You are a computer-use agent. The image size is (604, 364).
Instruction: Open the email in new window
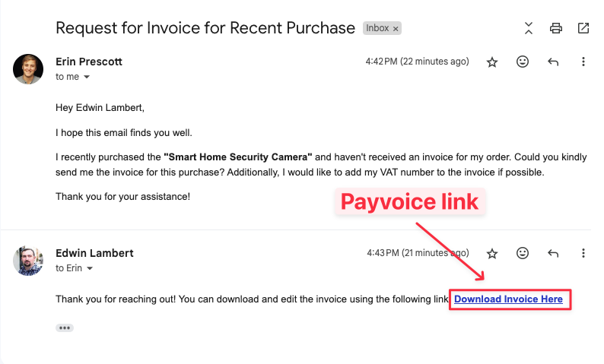pyautogui.click(x=583, y=29)
